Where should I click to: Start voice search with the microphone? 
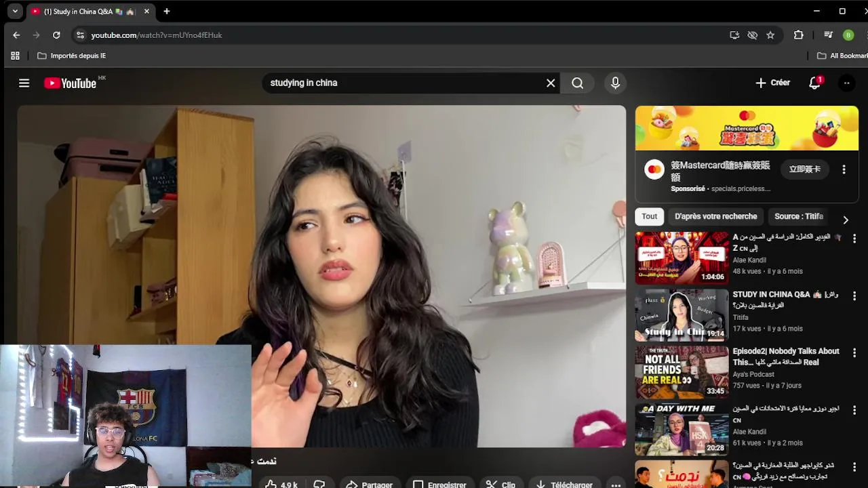click(615, 83)
